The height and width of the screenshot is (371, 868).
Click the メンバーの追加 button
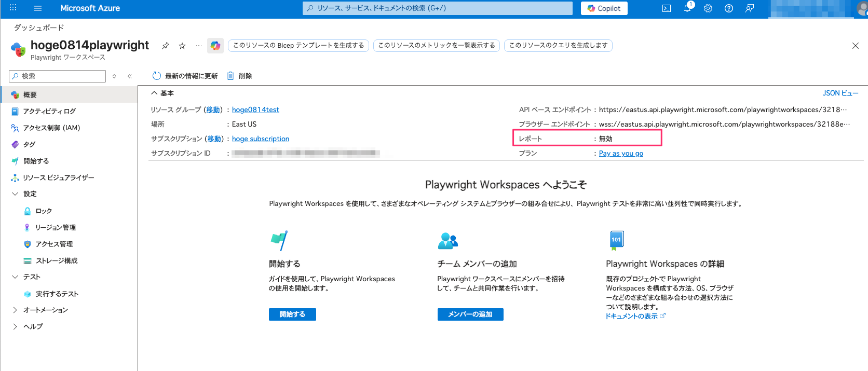click(x=470, y=314)
